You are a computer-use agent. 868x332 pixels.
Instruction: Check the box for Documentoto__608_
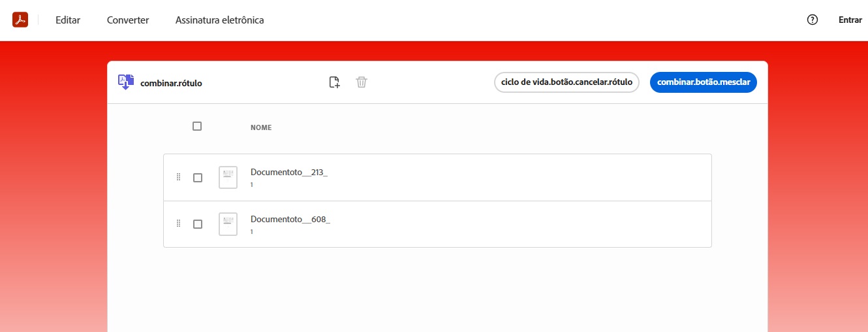click(198, 224)
